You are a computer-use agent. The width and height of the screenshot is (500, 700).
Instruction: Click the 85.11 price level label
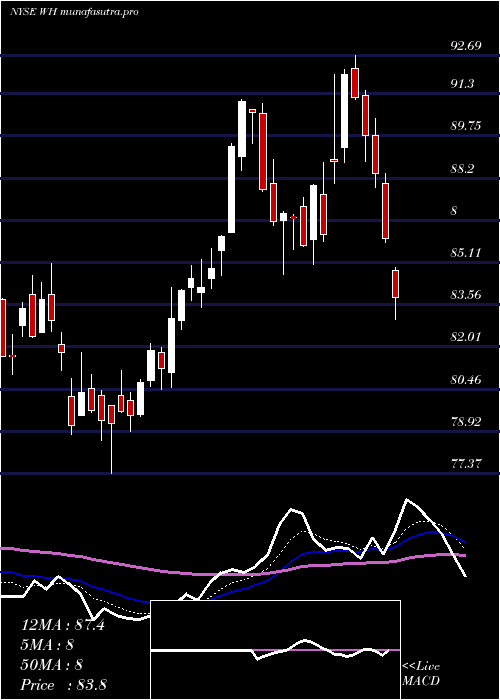[466, 253]
